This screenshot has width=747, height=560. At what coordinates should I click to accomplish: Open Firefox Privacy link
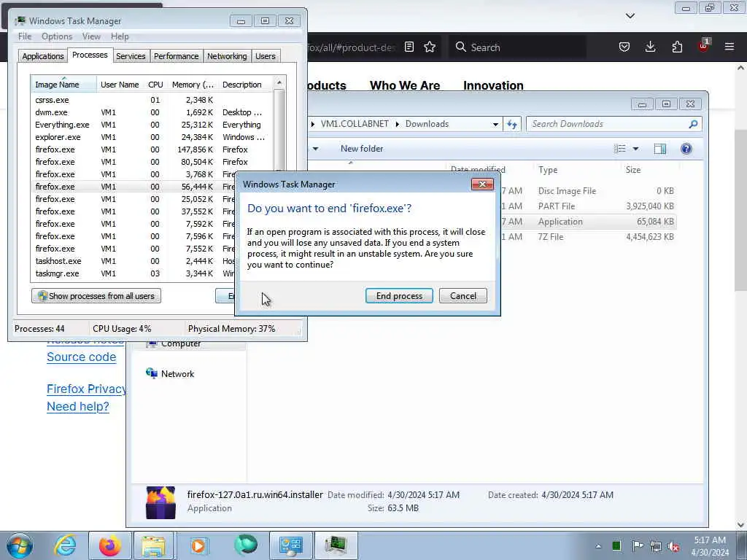[86, 389]
